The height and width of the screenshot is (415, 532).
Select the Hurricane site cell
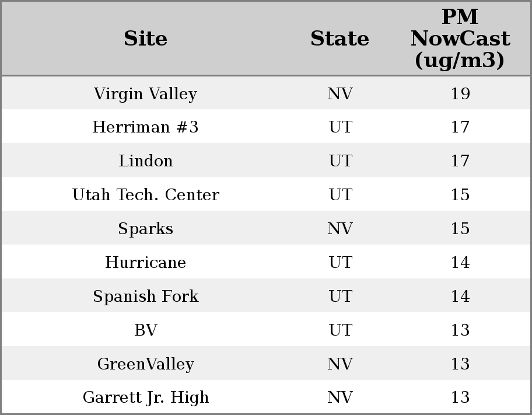(x=146, y=262)
